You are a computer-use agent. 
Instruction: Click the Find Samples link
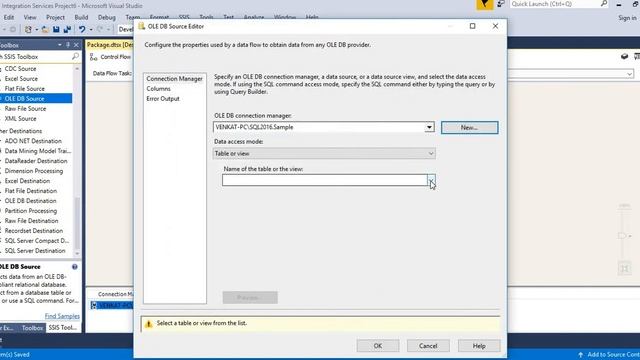[62, 316]
